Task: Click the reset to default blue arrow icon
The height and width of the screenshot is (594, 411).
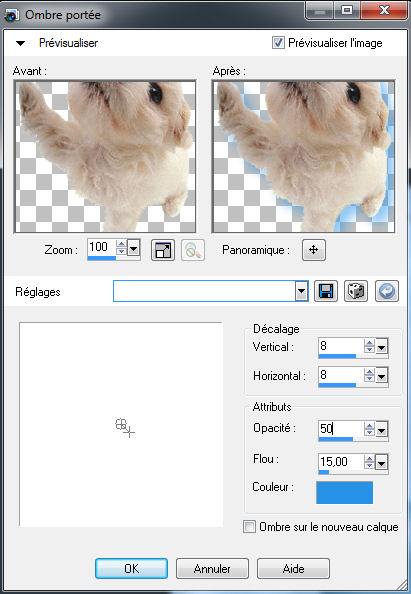Action: point(387,291)
